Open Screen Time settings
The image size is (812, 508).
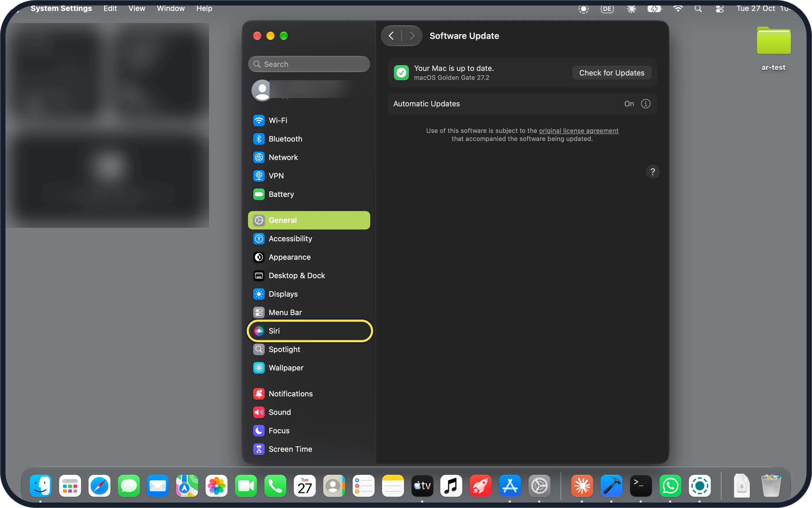click(309, 449)
